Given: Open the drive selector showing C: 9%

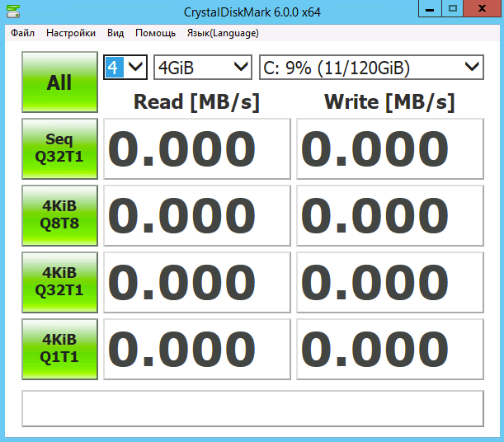Looking at the screenshot, I should [x=371, y=67].
